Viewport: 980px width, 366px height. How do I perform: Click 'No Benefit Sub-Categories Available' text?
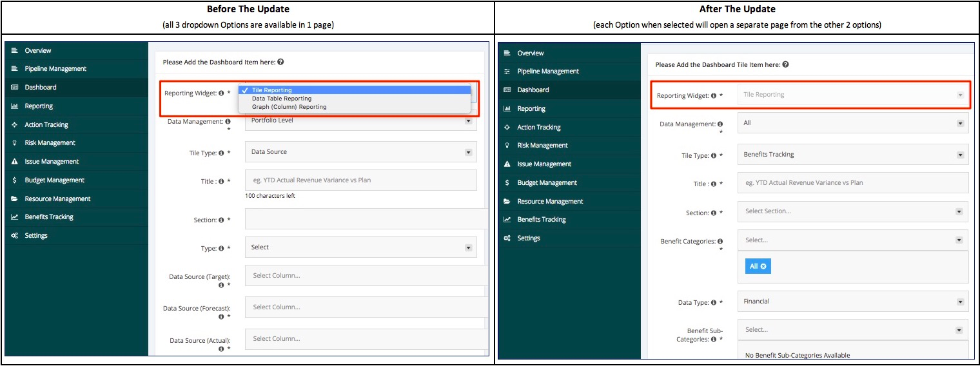798,355
